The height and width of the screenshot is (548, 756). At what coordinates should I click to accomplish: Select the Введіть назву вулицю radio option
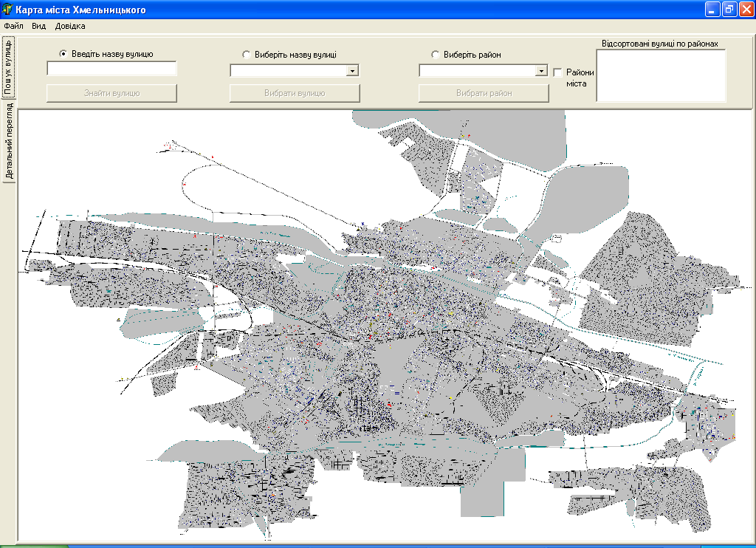click(63, 54)
